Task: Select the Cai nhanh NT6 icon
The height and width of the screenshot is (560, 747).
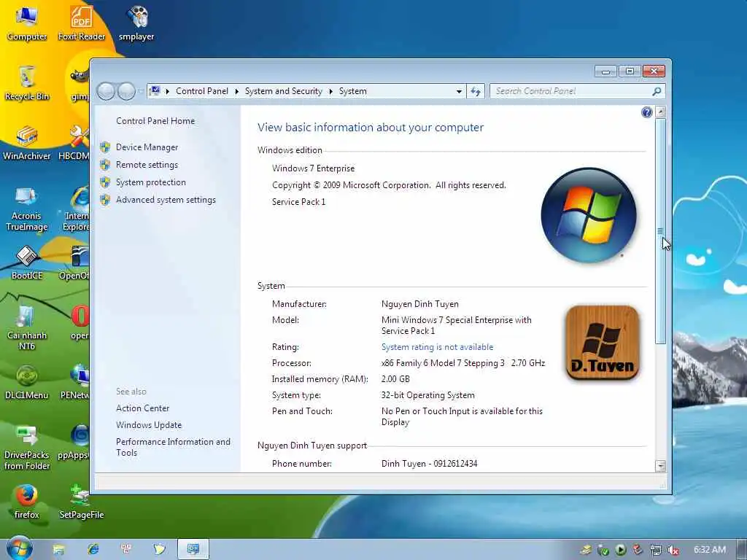Action: tap(27, 327)
